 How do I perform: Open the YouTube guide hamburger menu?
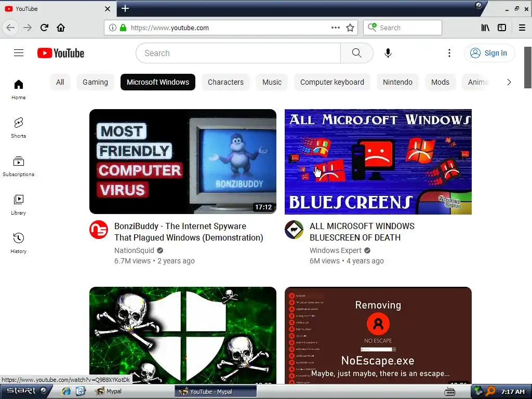tap(19, 53)
